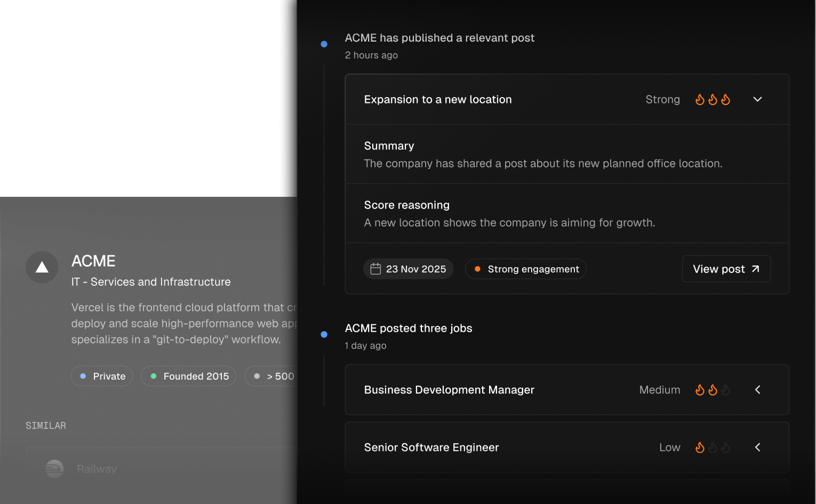The image size is (816, 504).
Task: Click reasoning text about aiming for growth
Action: point(509,222)
